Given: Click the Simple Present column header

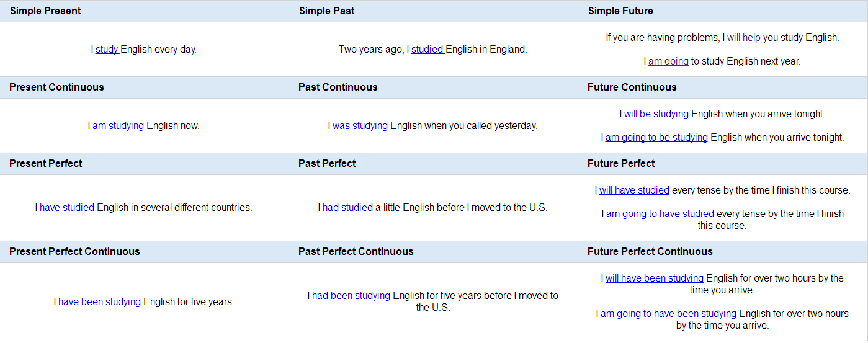Looking at the screenshot, I should pos(145,11).
